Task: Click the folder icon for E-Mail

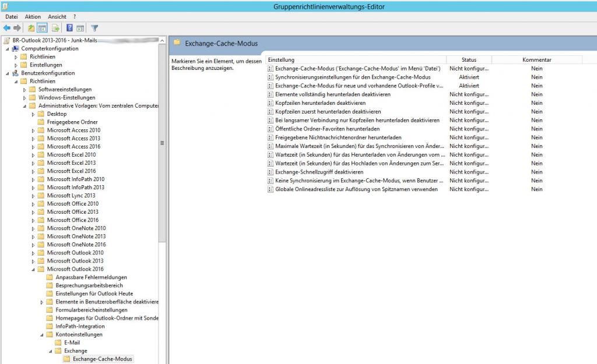Action: click(x=58, y=342)
